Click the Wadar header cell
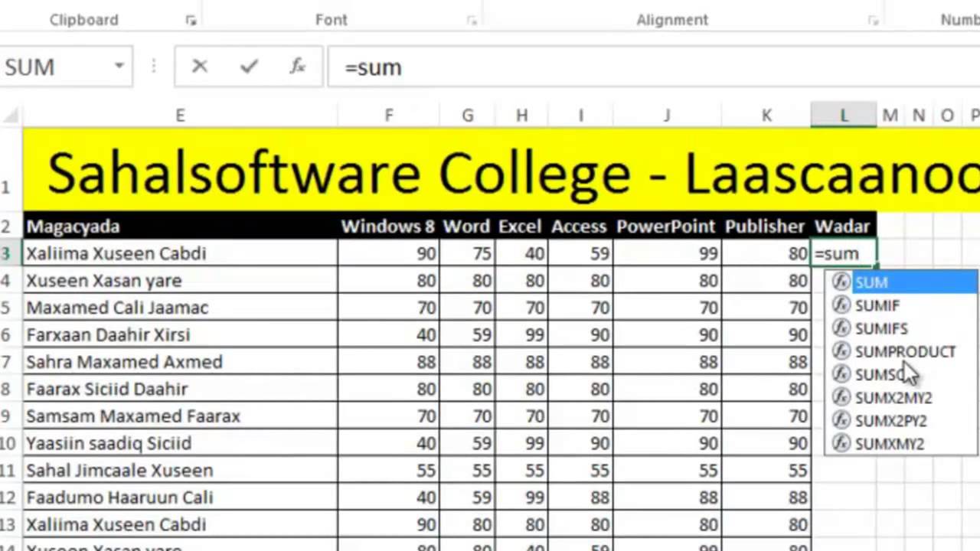Viewport: 980px width, 551px height. pos(843,227)
